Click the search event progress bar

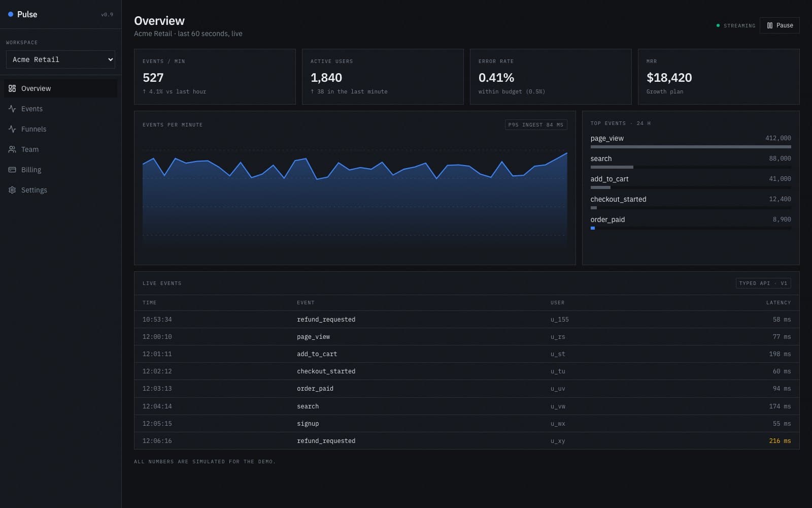coord(691,167)
